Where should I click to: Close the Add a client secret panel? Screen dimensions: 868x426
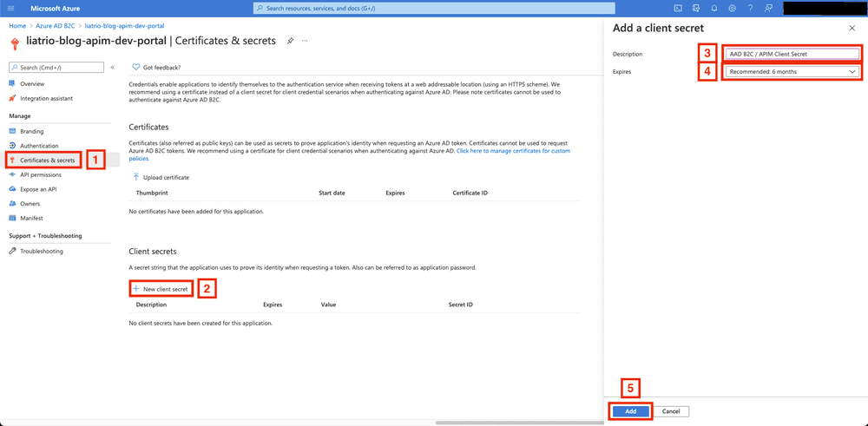click(x=852, y=28)
